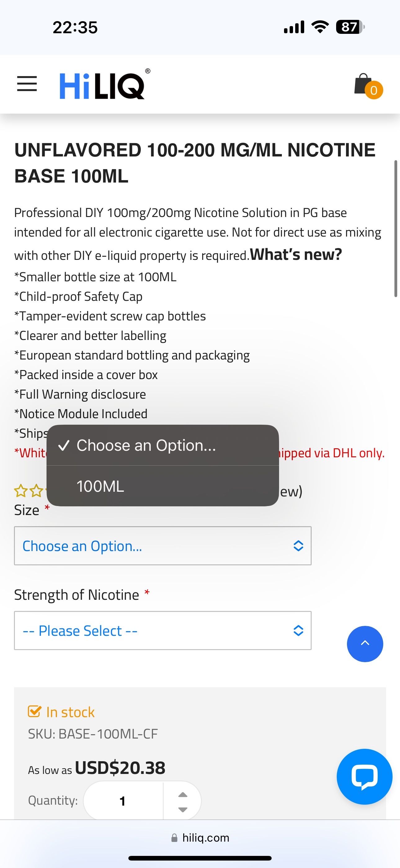Click the In stock checkmark icon
The width and height of the screenshot is (400, 868).
coord(34,711)
